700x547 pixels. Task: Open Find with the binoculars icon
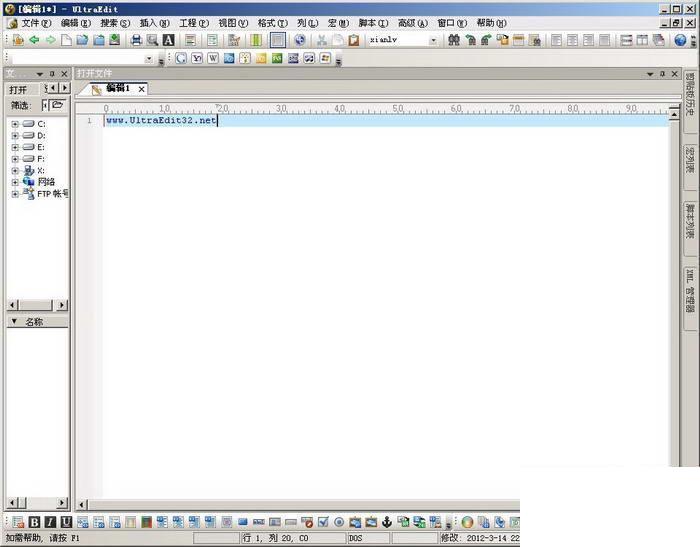[454, 40]
